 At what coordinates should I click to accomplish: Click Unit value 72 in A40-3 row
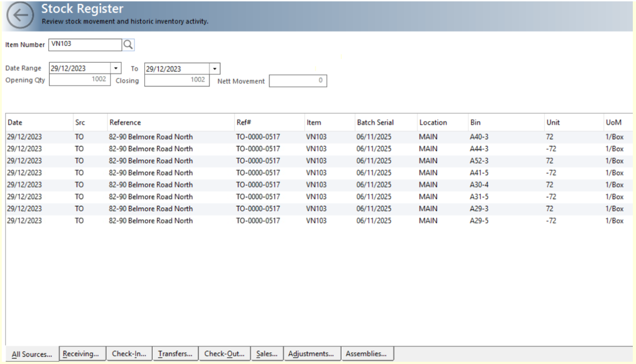(x=550, y=137)
